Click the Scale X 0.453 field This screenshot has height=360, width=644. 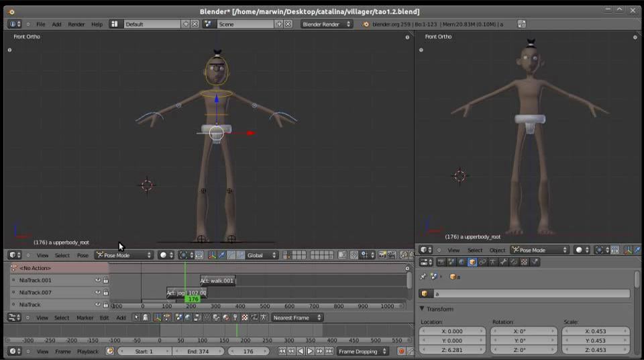[x=595, y=331]
